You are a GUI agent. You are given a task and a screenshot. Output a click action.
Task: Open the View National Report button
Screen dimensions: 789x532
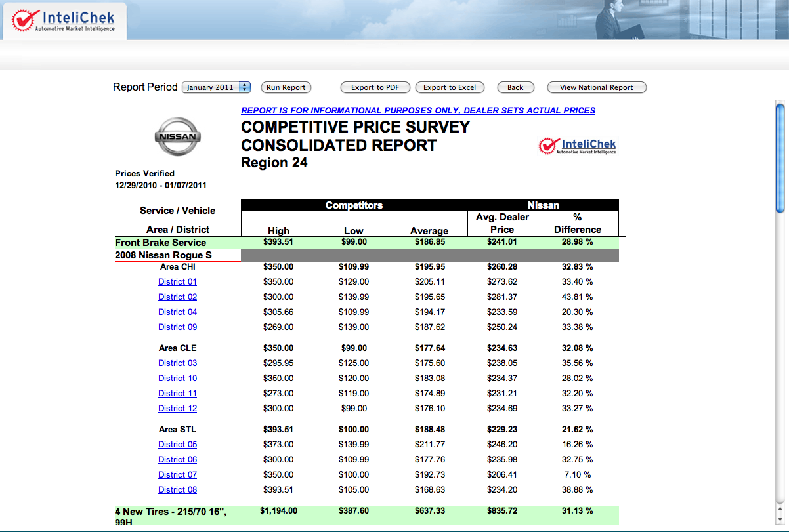click(596, 87)
